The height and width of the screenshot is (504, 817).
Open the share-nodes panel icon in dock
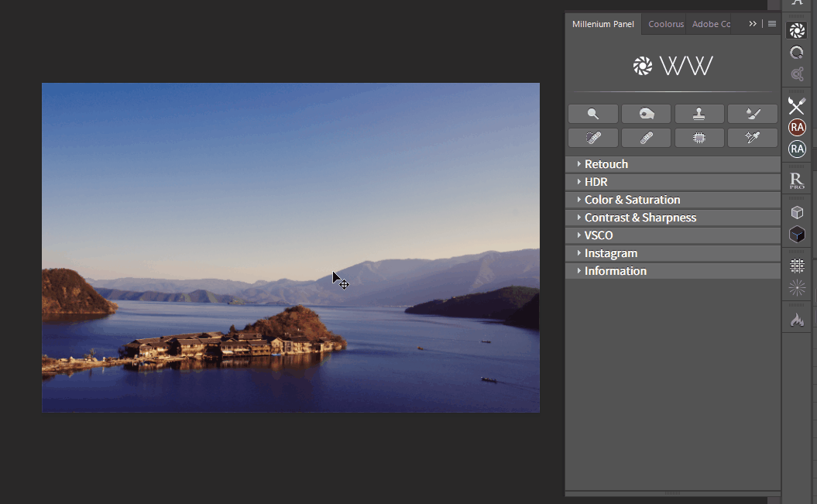click(x=797, y=74)
